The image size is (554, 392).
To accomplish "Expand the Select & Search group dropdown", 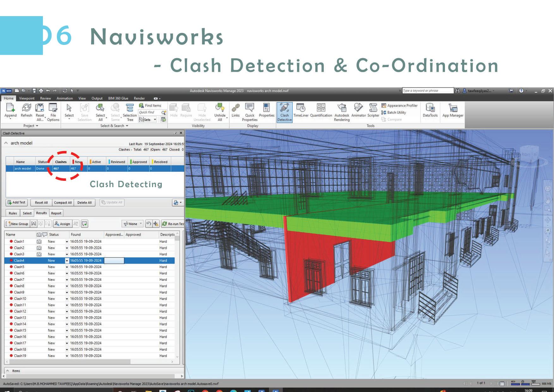I will tap(114, 126).
